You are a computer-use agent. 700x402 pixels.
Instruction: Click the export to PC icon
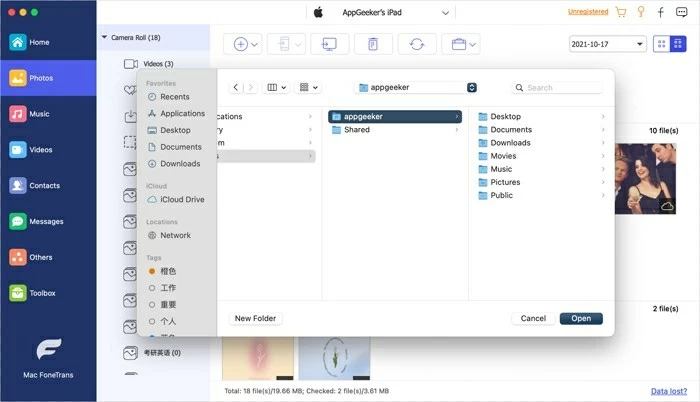[330, 44]
